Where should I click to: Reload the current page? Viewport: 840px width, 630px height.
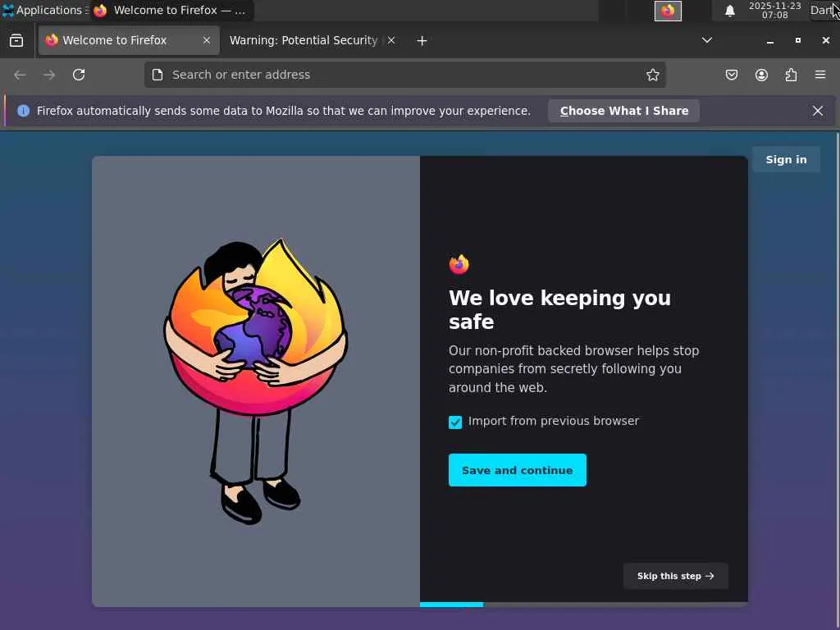pyautogui.click(x=79, y=75)
